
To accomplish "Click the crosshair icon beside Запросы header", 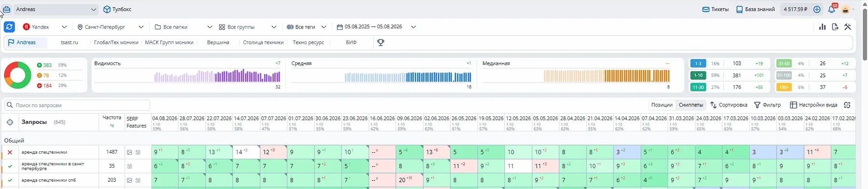I will coord(10,122).
